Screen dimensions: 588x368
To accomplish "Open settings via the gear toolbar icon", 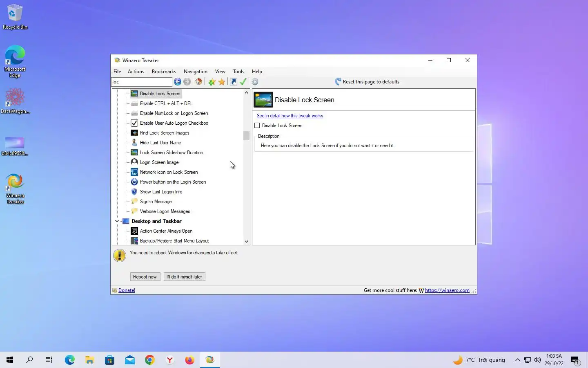I will pyautogui.click(x=255, y=82).
